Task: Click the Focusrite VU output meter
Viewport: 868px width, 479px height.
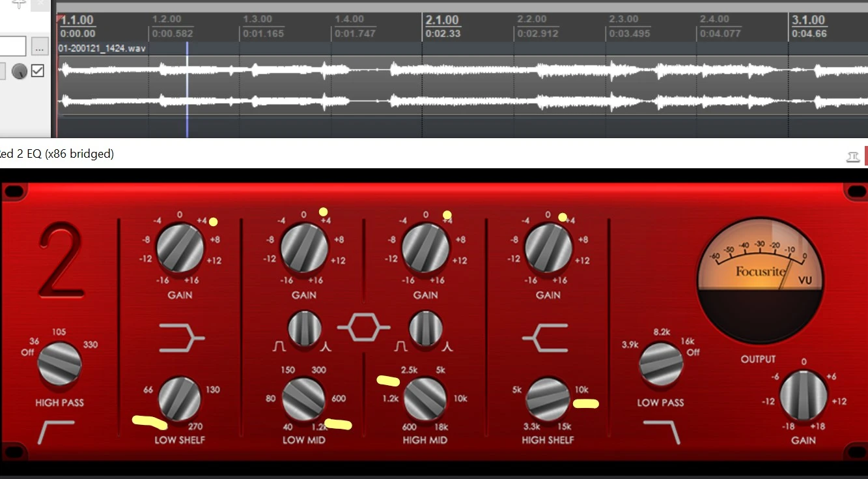Action: 760,274
